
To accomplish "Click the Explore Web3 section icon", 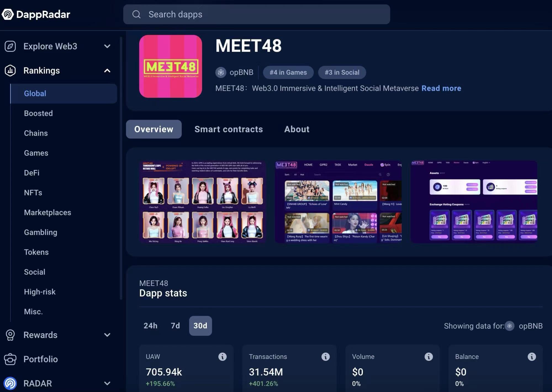I will point(10,46).
